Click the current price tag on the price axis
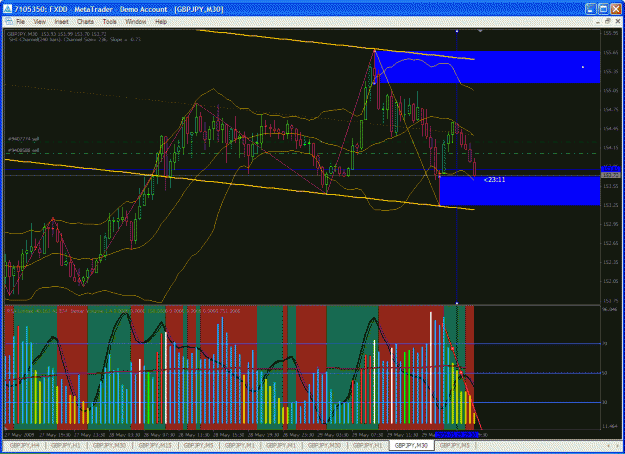This screenshot has height=454, width=625. [609, 175]
